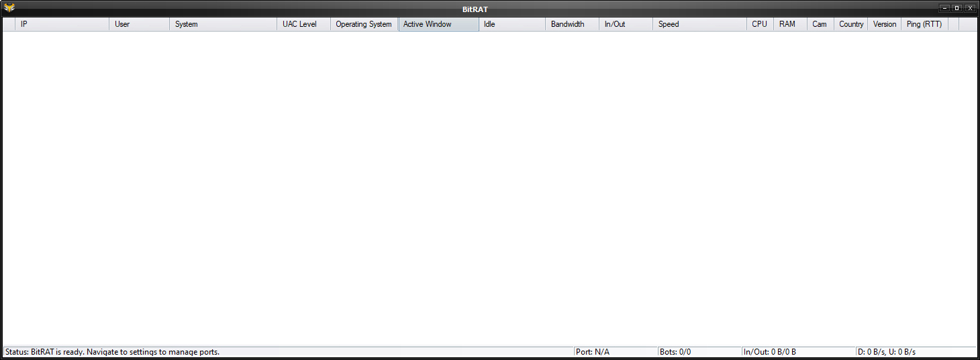Click the highlighted Active Window header
980x360 pixels.
[x=438, y=24]
